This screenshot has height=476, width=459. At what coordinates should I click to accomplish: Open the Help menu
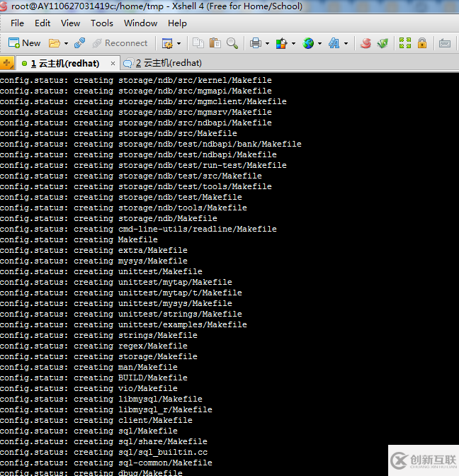pos(177,23)
